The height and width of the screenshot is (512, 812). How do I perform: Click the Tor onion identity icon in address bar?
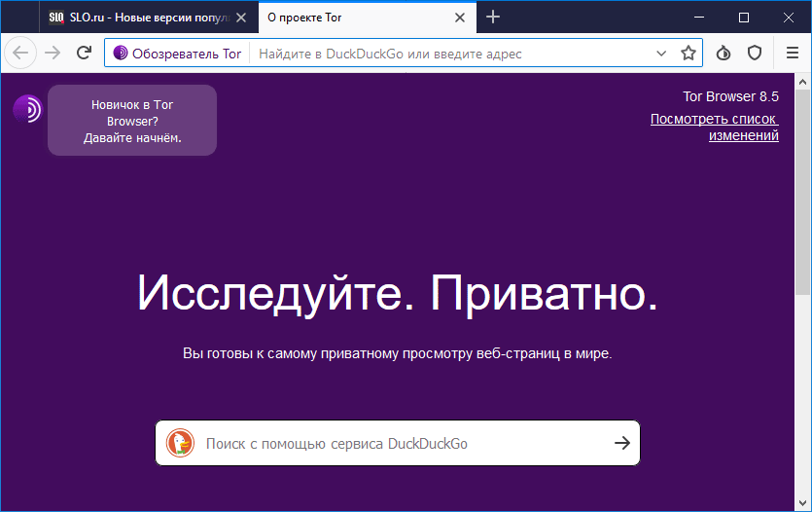(121, 53)
